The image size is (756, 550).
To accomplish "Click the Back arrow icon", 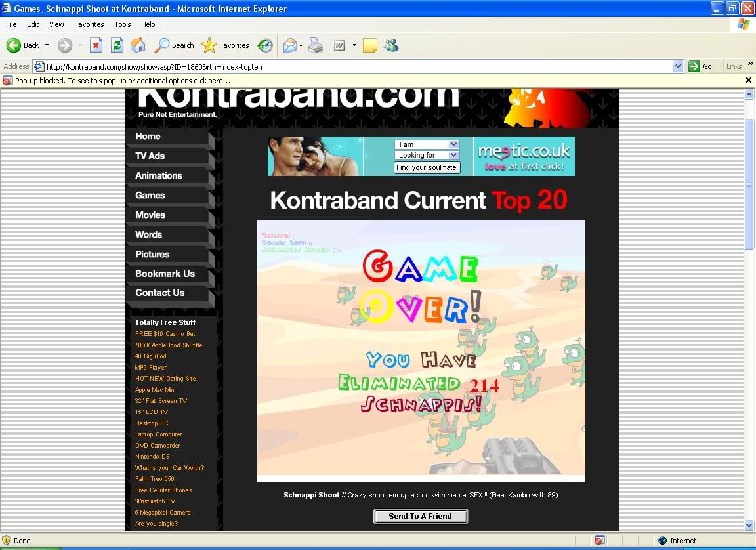I will click(14, 45).
